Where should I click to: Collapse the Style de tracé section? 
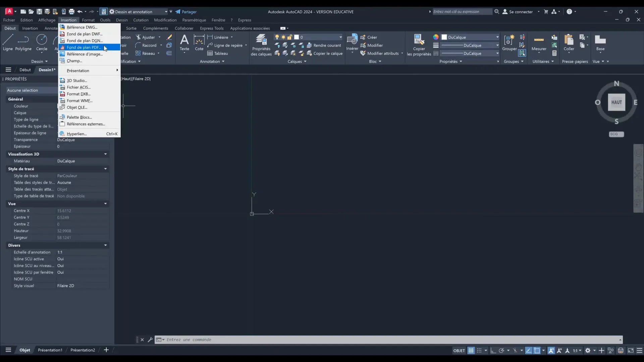click(x=105, y=169)
